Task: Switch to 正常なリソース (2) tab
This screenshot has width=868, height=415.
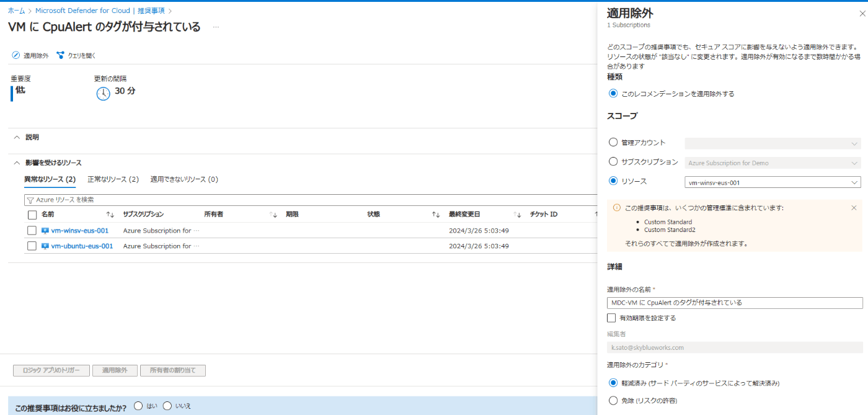Action: point(113,179)
